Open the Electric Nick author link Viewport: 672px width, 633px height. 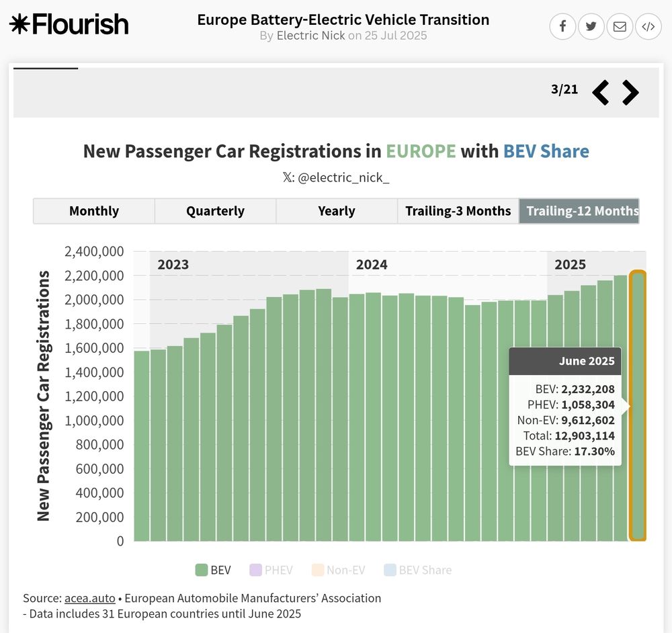click(310, 36)
